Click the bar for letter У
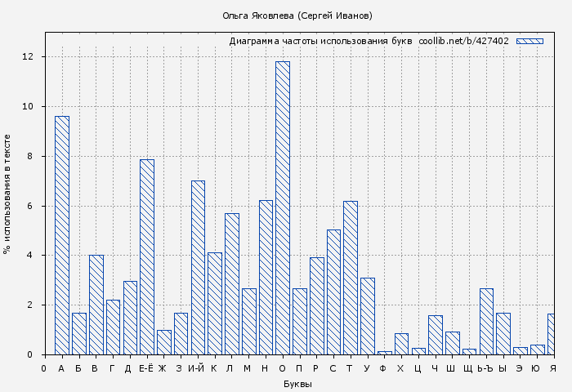This screenshot has width=572, height=392. point(368,316)
